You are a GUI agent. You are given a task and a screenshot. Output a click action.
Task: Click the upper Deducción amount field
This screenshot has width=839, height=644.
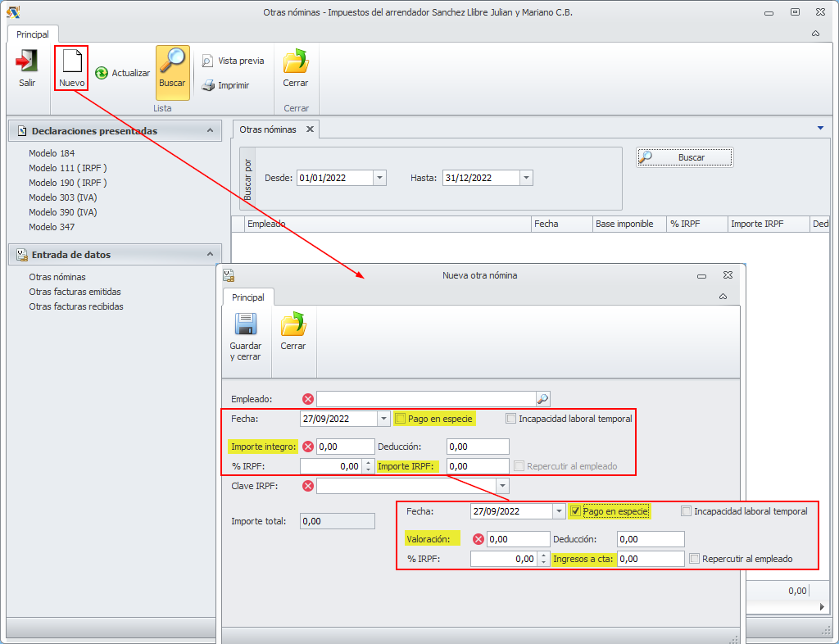pyautogui.click(x=478, y=447)
